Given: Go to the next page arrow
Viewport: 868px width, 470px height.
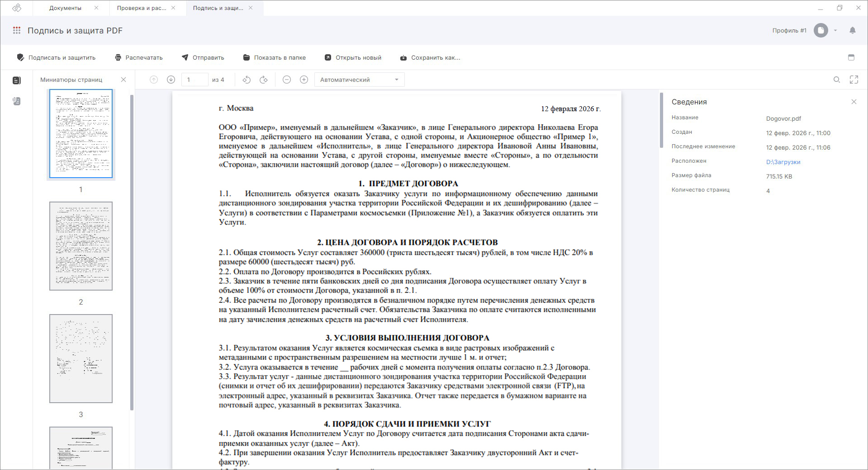Looking at the screenshot, I should (x=171, y=80).
